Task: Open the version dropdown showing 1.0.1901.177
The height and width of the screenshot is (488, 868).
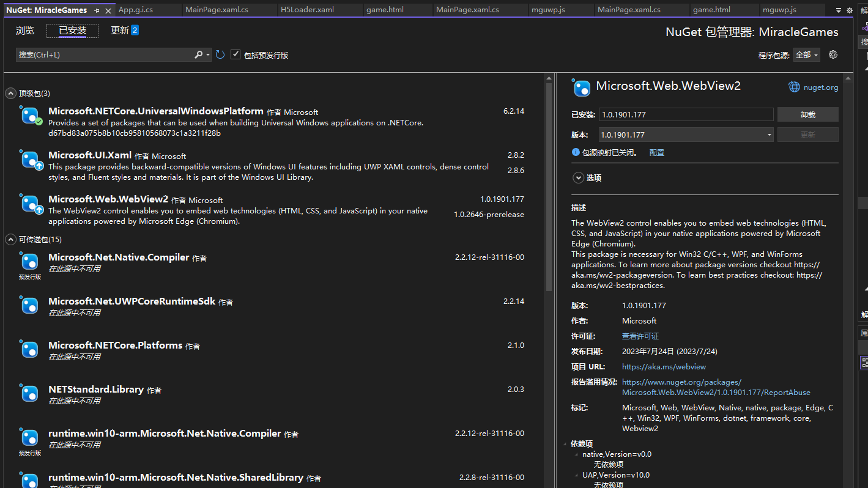Action: [686, 135]
